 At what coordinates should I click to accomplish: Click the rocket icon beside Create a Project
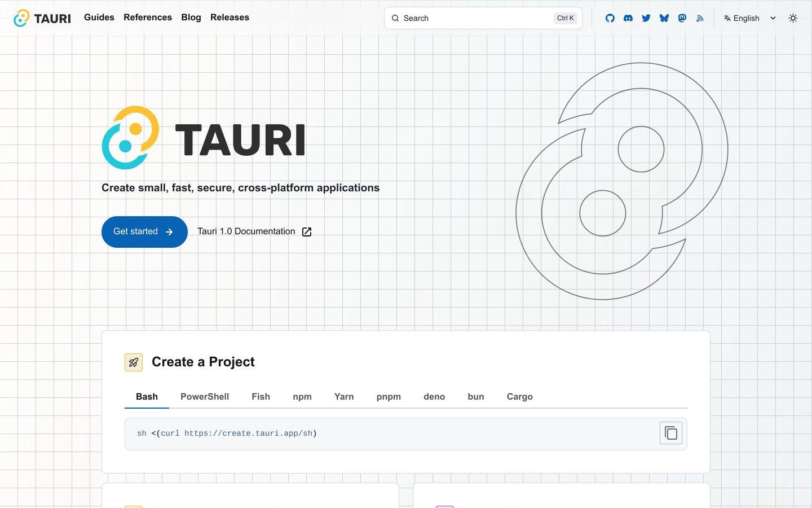[x=134, y=362]
